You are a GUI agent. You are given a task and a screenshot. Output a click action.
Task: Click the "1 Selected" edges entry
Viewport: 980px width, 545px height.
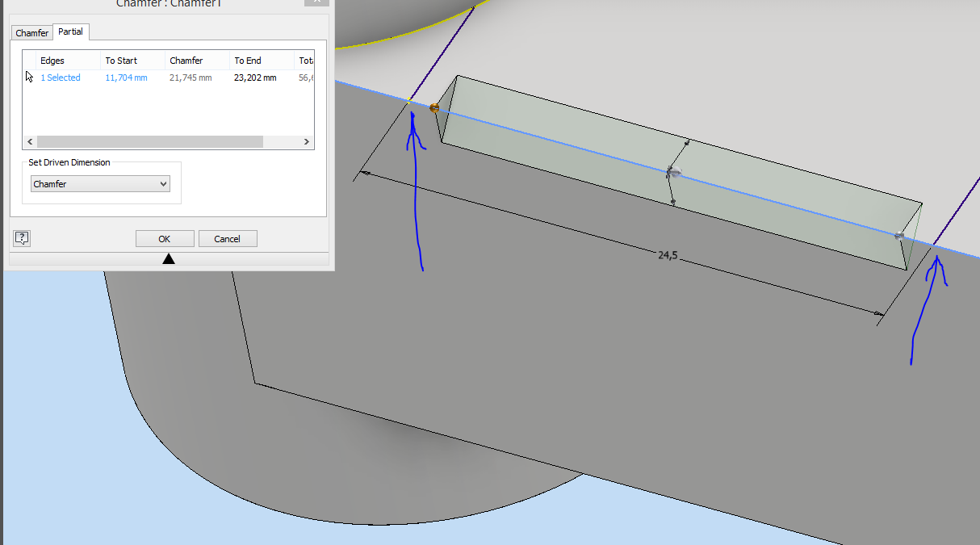(x=60, y=77)
